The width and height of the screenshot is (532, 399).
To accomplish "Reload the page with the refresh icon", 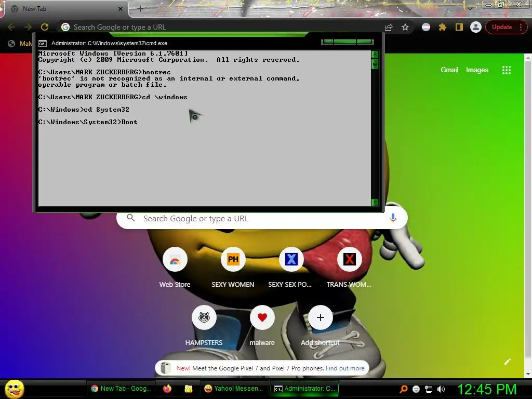I will pos(45,27).
